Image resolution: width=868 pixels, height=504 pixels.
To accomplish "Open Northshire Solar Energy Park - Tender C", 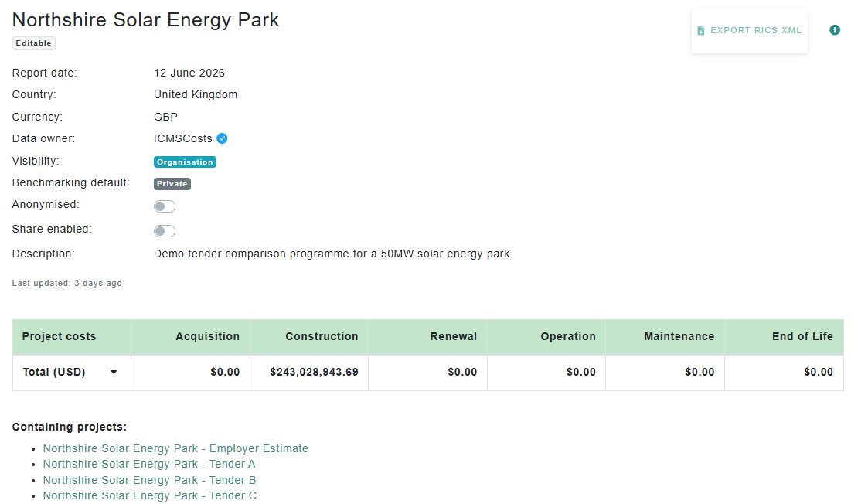I will [x=149, y=495].
